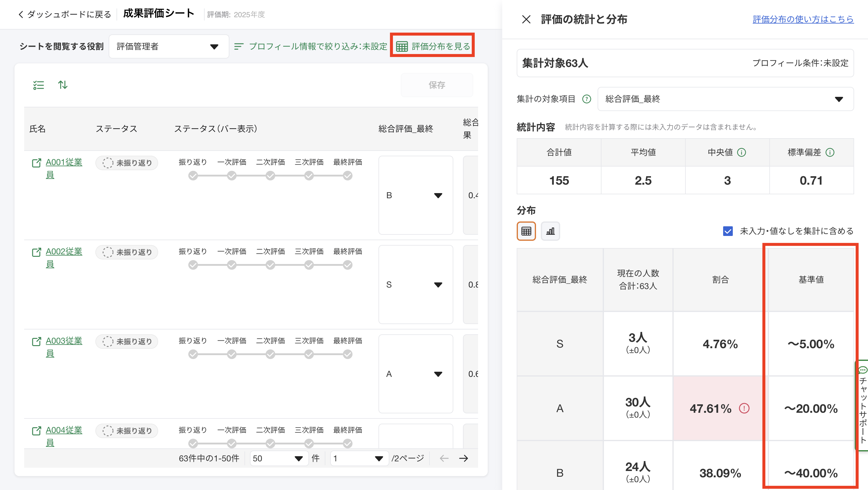868x490 pixels.
Task: Click the sort arrows icon
Action: click(63, 85)
